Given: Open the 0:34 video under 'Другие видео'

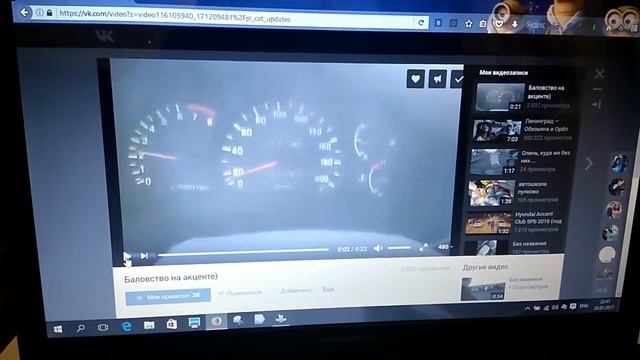Looking at the screenshot, I should [483, 289].
